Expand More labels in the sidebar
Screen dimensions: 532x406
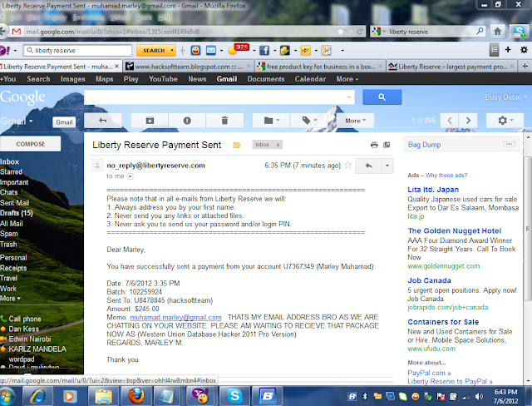10,299
